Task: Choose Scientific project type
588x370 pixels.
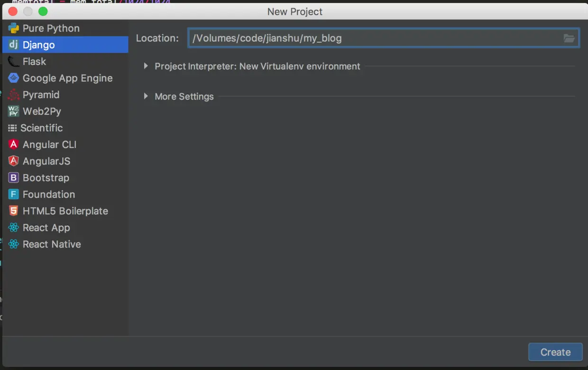Action: [x=41, y=128]
